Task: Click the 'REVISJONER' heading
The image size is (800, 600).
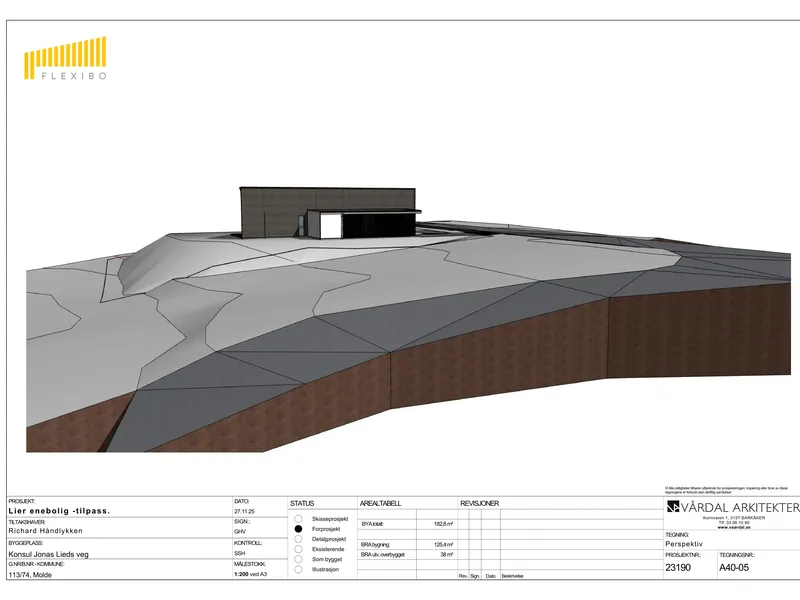Action: click(x=480, y=504)
